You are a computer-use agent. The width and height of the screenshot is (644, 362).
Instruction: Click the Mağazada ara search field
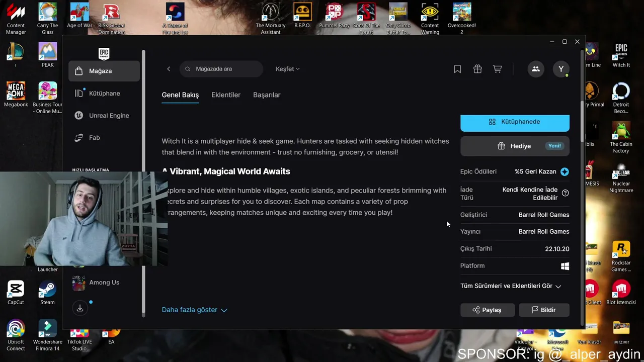pos(221,69)
